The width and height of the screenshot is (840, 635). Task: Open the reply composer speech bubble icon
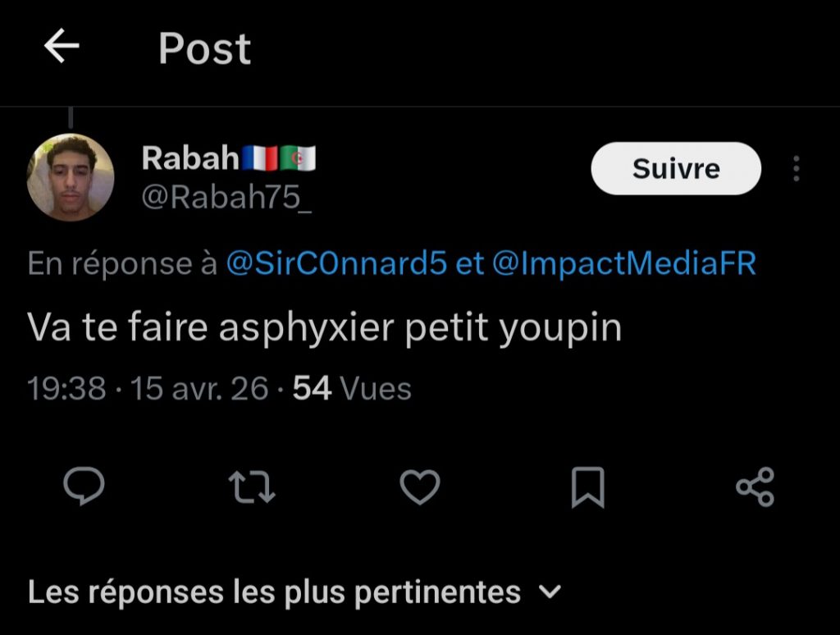click(x=84, y=487)
